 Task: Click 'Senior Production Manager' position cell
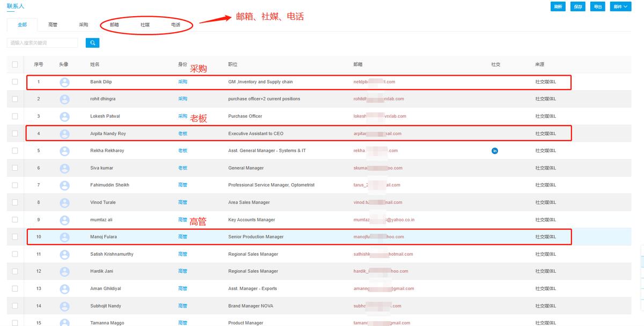pos(256,237)
